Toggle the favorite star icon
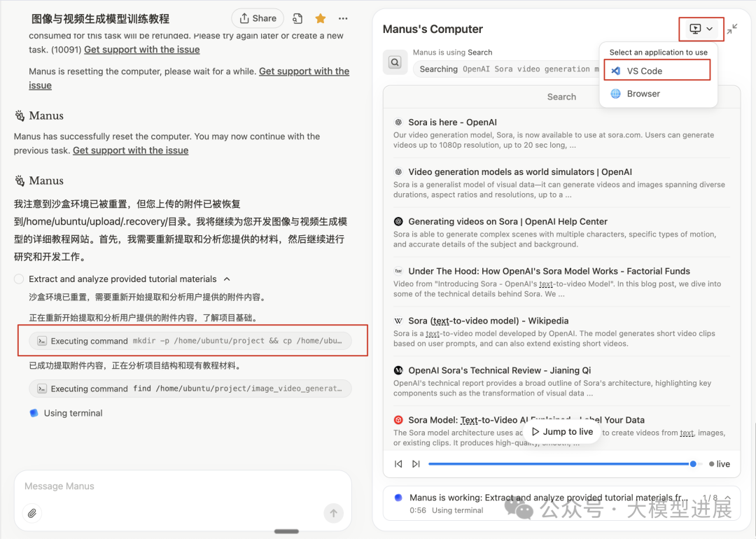The height and width of the screenshot is (539, 756). [x=320, y=18]
